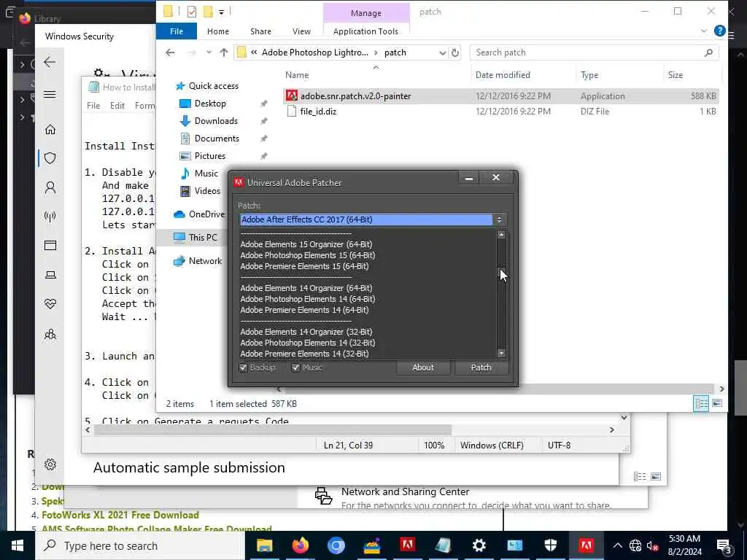Open Device security in Windows Security
Image resolution: width=747 pixels, height=560 pixels.
[x=50, y=275]
